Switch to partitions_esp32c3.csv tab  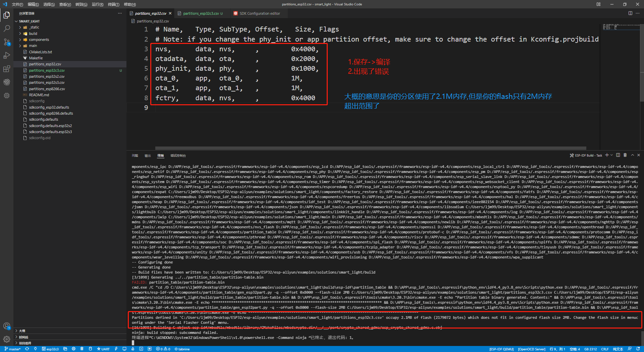[201, 13]
